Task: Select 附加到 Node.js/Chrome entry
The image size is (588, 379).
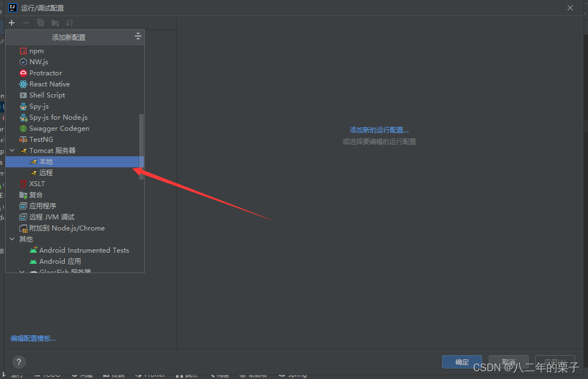Action: pyautogui.click(x=75, y=228)
